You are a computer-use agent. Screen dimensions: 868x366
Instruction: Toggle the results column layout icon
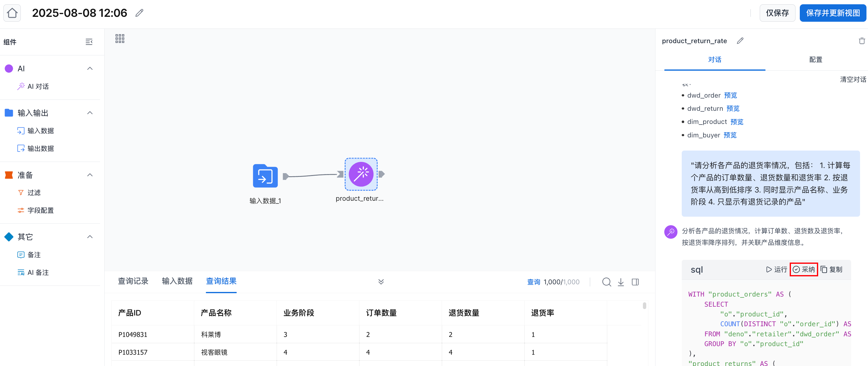coord(635,282)
